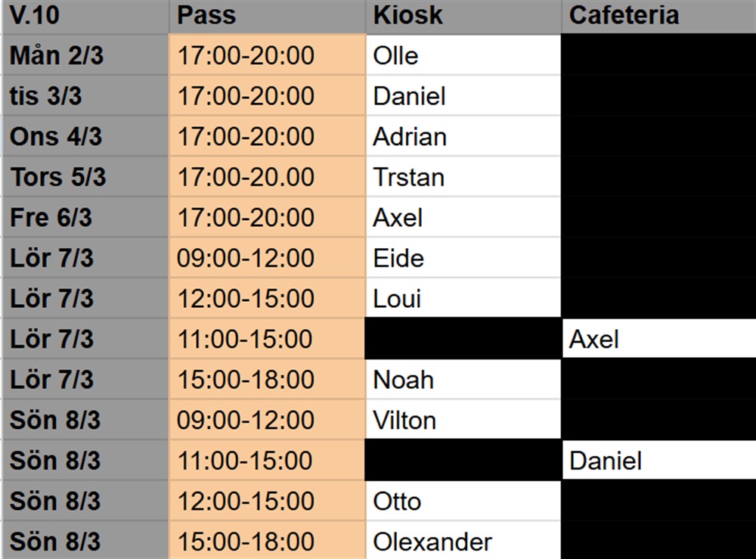
Task: Select the Vilton cell
Action: pyautogui.click(x=463, y=420)
